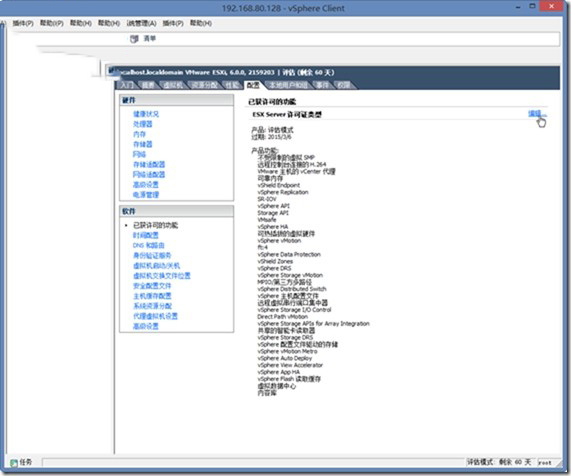The image size is (571, 476).
Task: Click the host server icon beside localhost.localdomain
Action: click(112, 71)
